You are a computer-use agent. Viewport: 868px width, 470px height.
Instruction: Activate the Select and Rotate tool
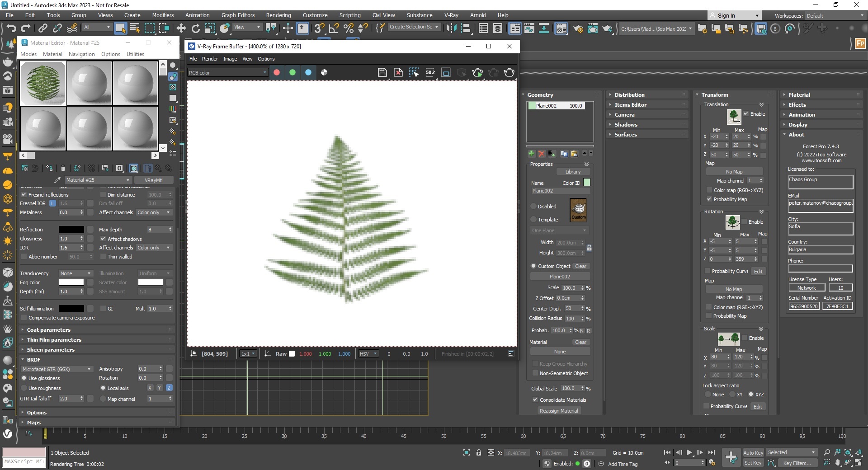click(196, 28)
